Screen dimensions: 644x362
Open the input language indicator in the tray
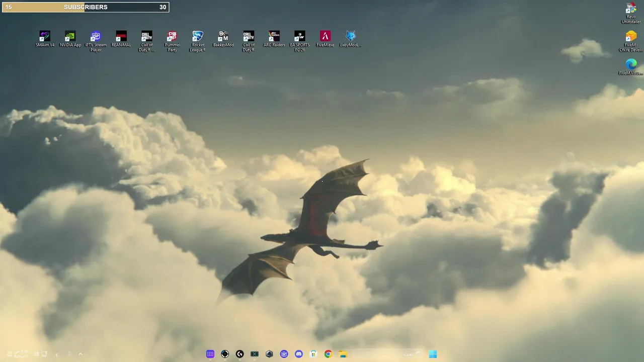(57, 354)
